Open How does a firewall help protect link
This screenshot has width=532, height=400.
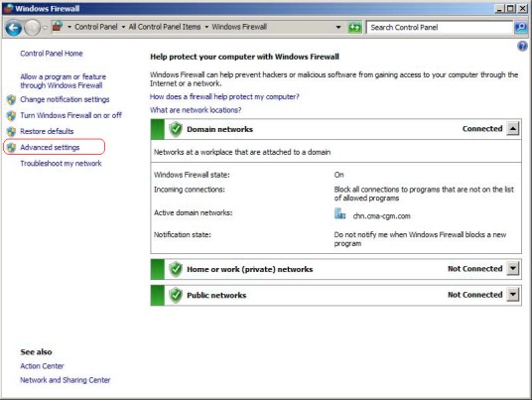tap(224, 97)
